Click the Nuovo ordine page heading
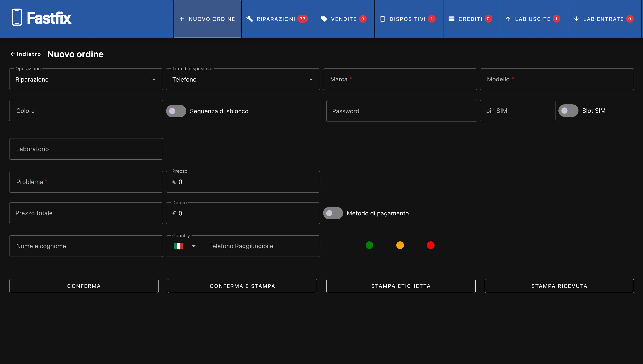The width and height of the screenshot is (643, 364). click(75, 54)
